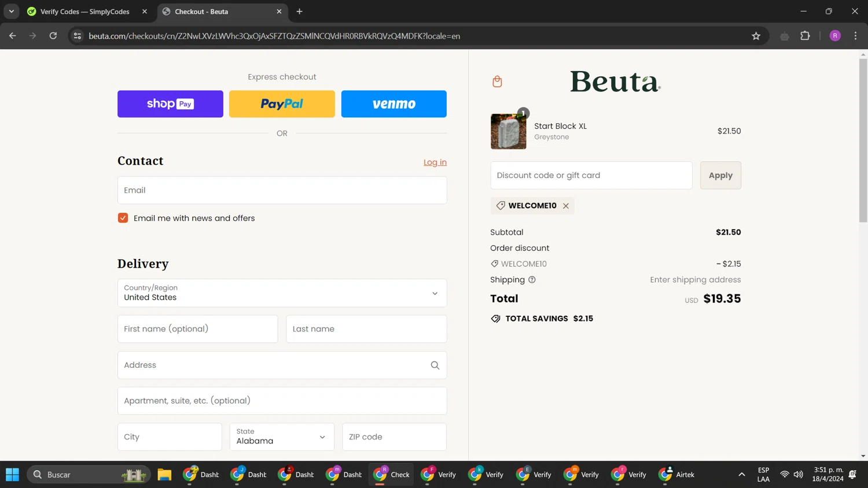Reload the checkout page
The height and width of the screenshot is (488, 868).
[x=53, y=36]
